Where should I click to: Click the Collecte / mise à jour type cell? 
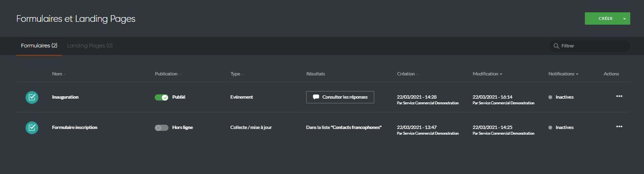(251, 128)
